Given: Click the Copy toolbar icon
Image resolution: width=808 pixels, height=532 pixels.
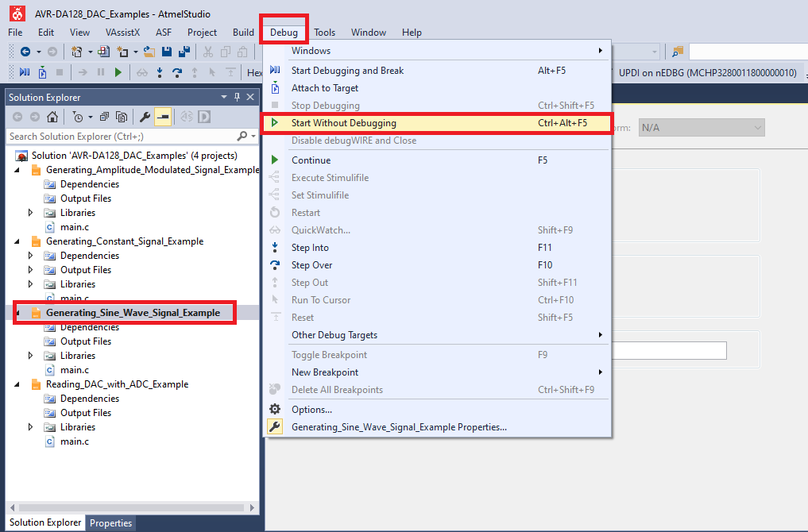Looking at the screenshot, I should [x=225, y=52].
